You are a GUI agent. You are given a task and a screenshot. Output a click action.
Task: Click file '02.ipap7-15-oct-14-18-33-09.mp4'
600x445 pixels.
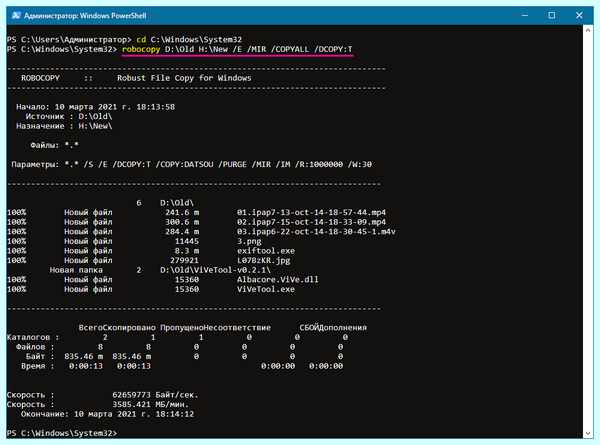click(x=311, y=222)
